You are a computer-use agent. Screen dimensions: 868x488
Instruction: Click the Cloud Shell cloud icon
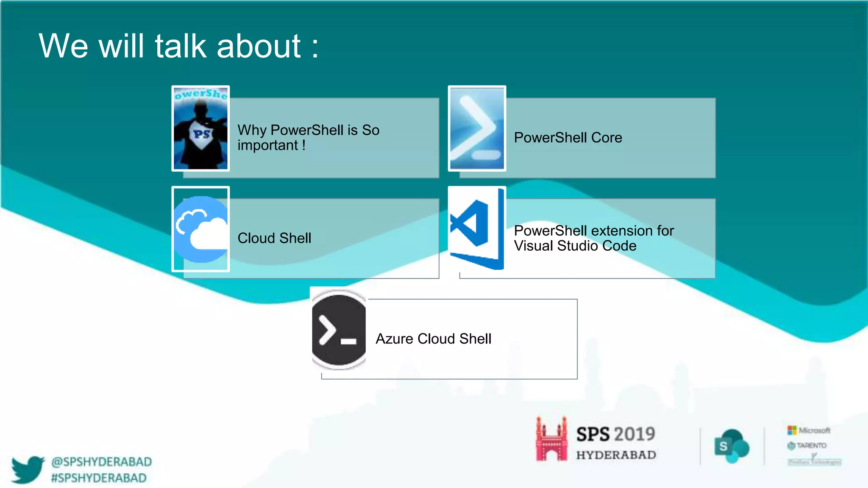point(200,229)
